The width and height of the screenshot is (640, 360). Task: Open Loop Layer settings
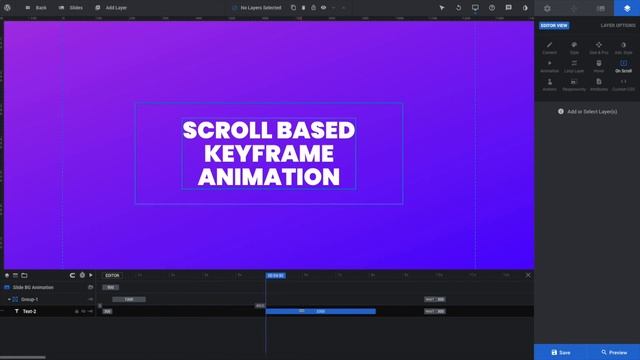point(574,66)
